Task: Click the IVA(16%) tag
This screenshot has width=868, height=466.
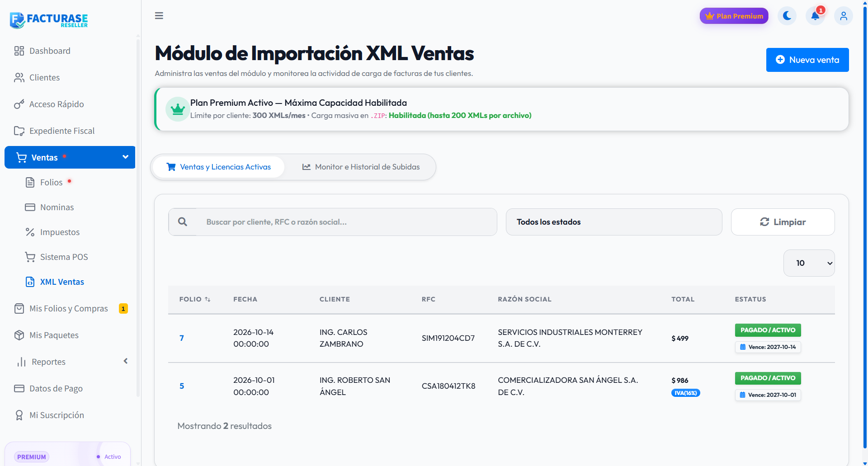Action: [x=685, y=393]
